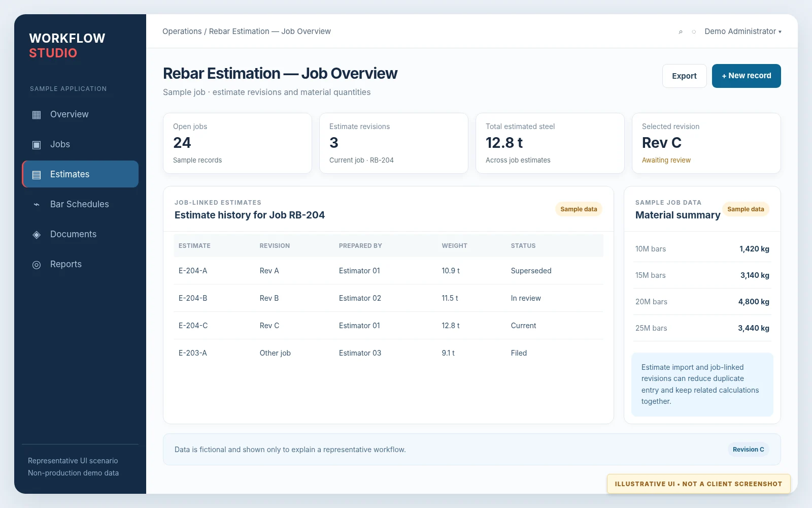Click the Total estimated steel card

[550, 143]
